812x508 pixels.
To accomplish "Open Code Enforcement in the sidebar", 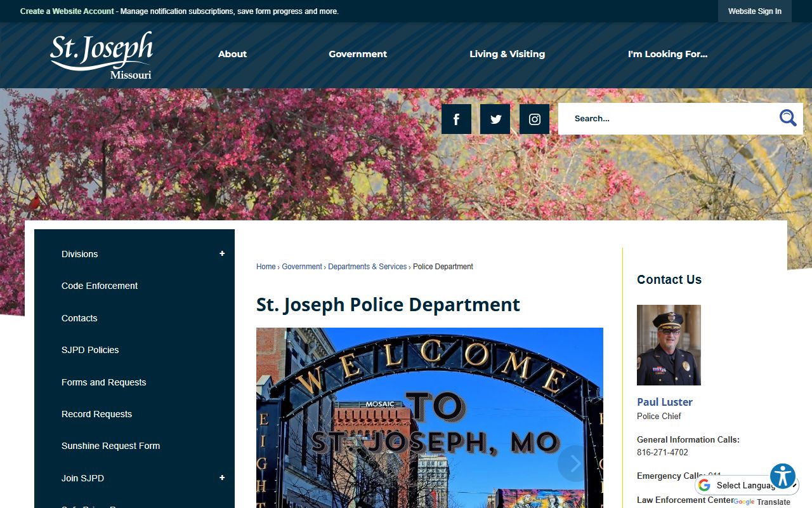I will pyautogui.click(x=100, y=286).
